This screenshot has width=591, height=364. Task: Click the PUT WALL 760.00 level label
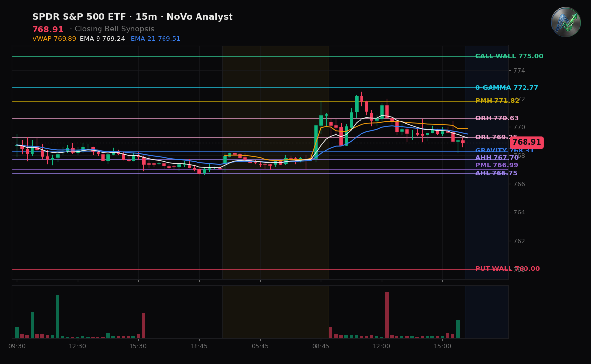508,269
